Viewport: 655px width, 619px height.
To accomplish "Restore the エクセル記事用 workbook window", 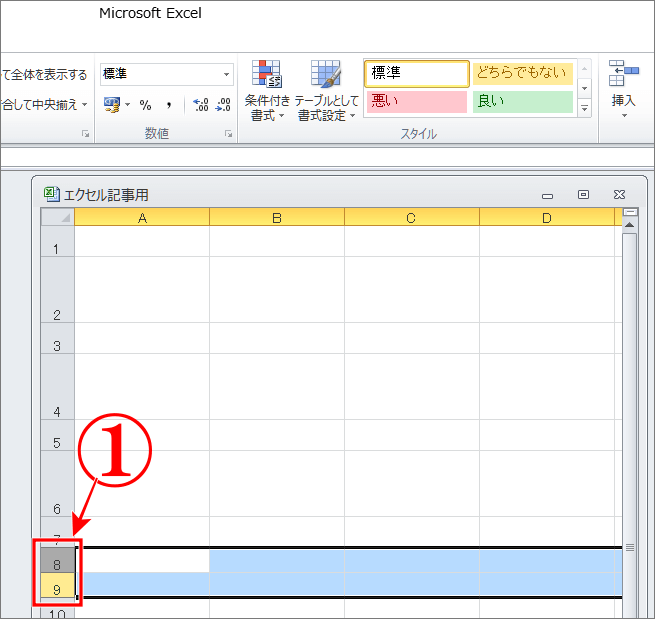I will pos(583,195).
